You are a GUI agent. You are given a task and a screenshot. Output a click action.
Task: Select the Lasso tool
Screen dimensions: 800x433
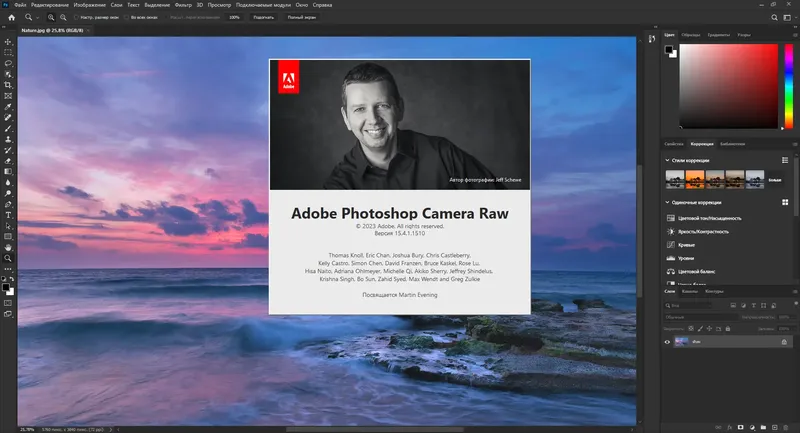click(x=8, y=63)
